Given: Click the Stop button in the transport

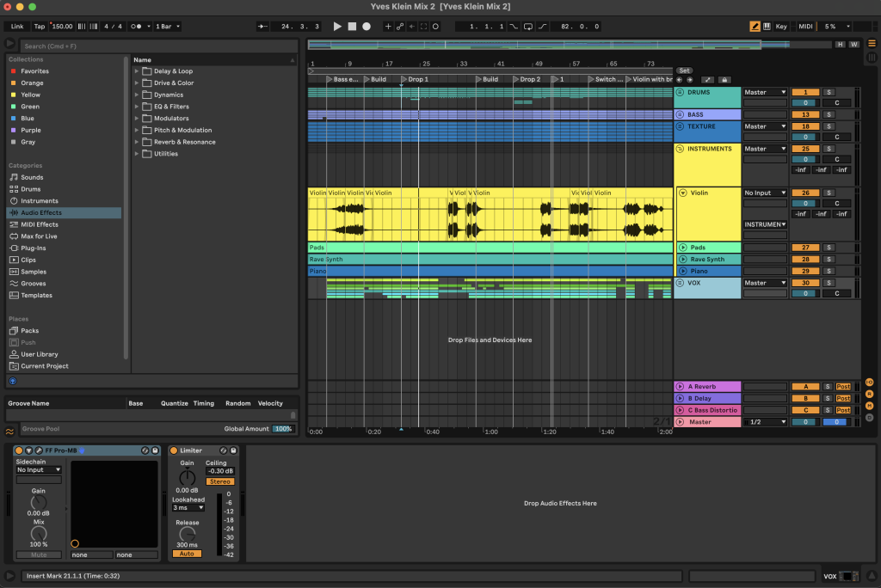Looking at the screenshot, I should (352, 27).
